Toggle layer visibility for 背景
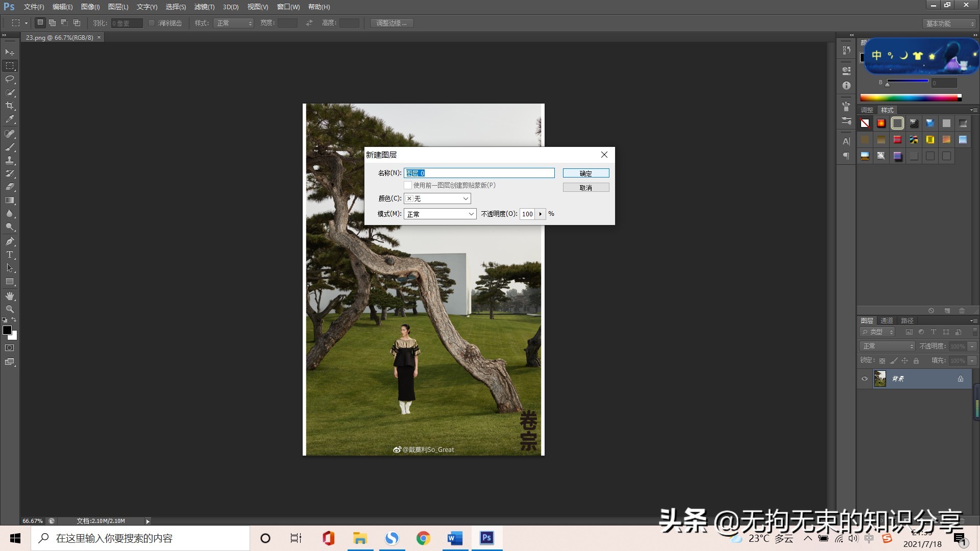Image resolution: width=980 pixels, height=551 pixels. point(864,378)
